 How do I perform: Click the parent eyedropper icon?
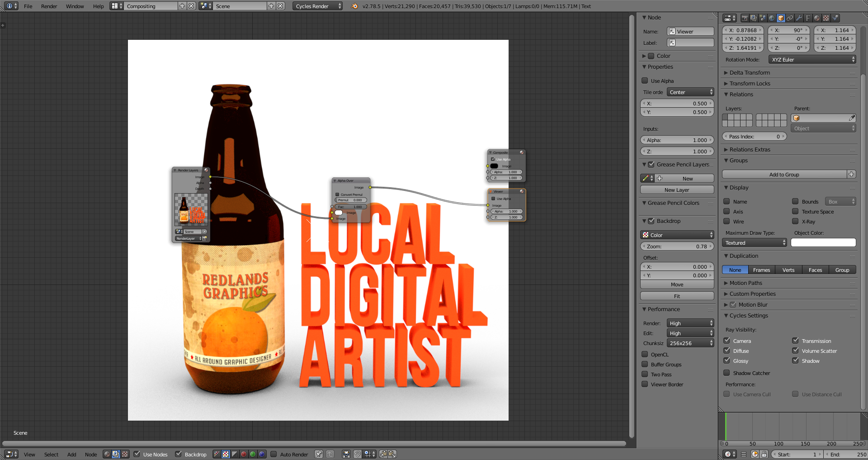852,118
